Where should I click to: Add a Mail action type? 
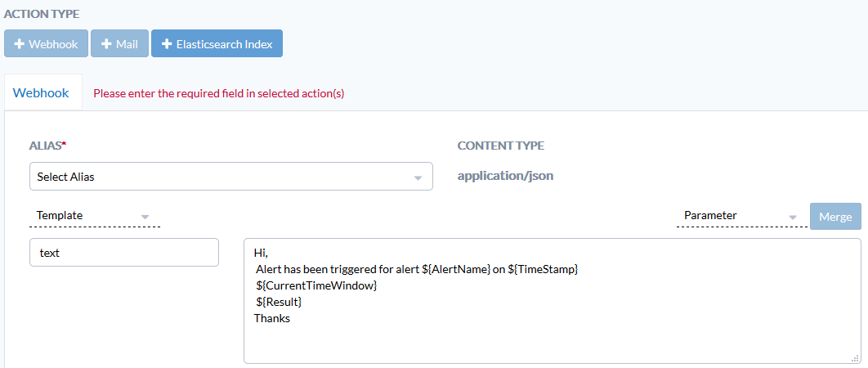[x=119, y=44]
